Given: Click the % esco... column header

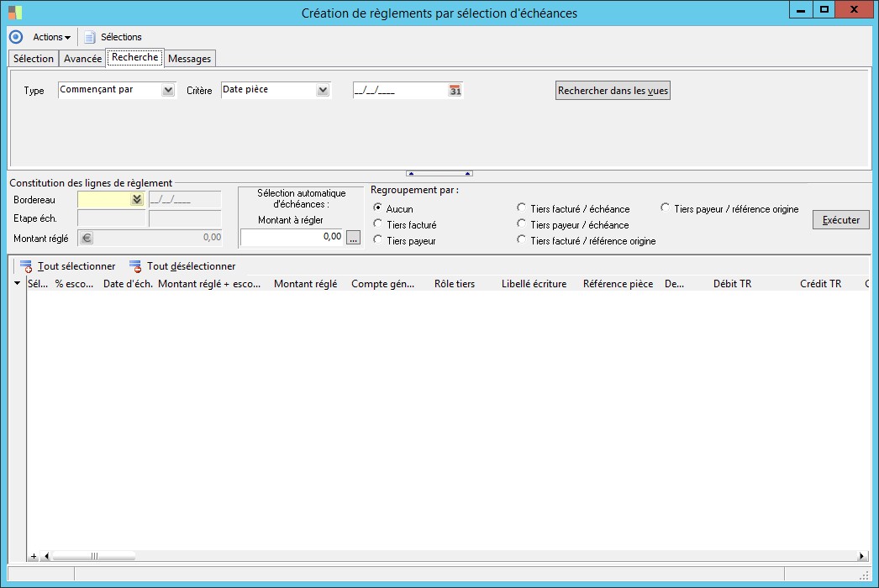Looking at the screenshot, I should click(x=75, y=284).
